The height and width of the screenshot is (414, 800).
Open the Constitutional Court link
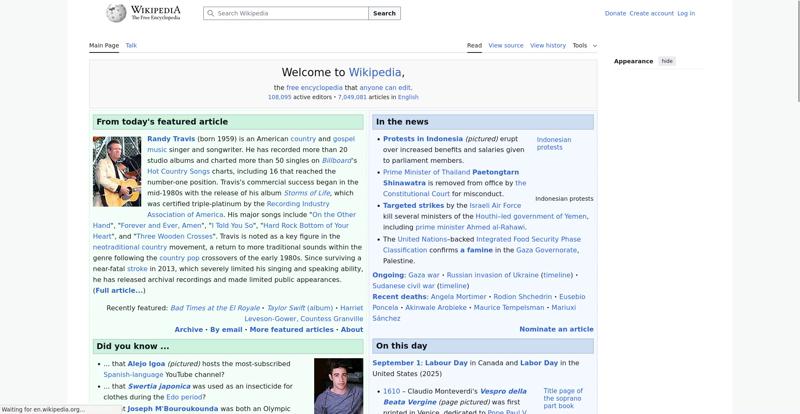pos(416,194)
